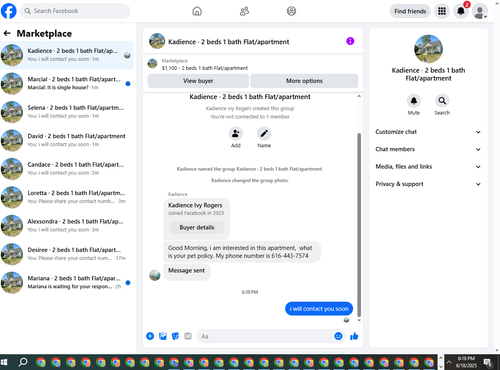
Task: Open conversation information purple icon
Action: click(350, 41)
